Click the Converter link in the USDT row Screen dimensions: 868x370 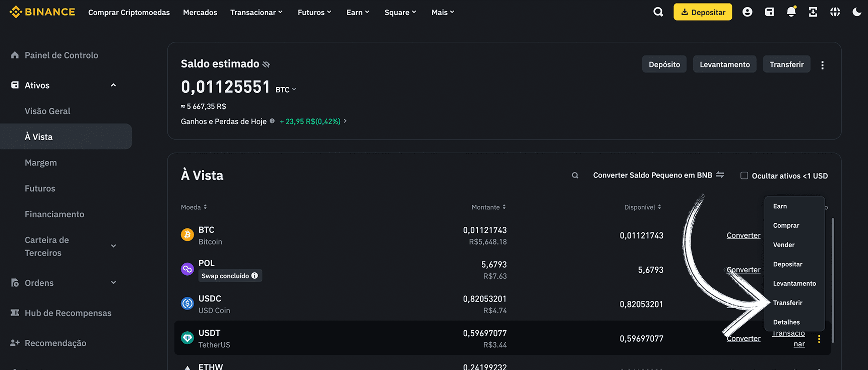point(743,338)
